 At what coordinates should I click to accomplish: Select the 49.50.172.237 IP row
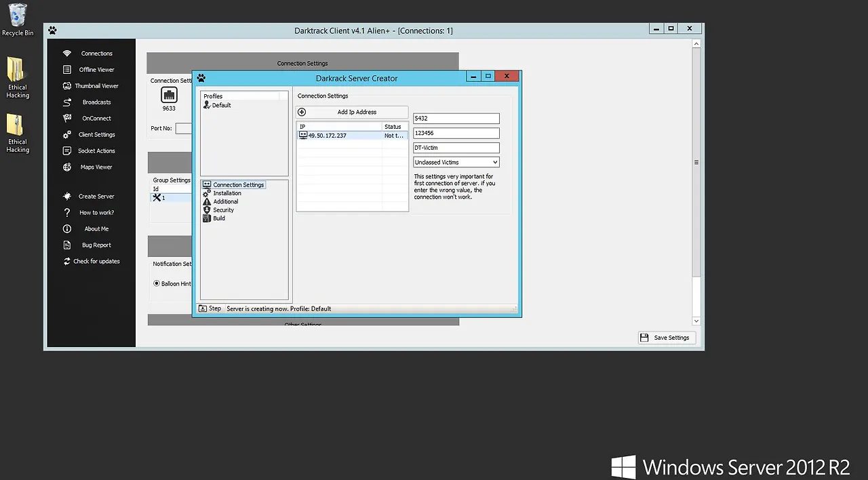point(352,136)
